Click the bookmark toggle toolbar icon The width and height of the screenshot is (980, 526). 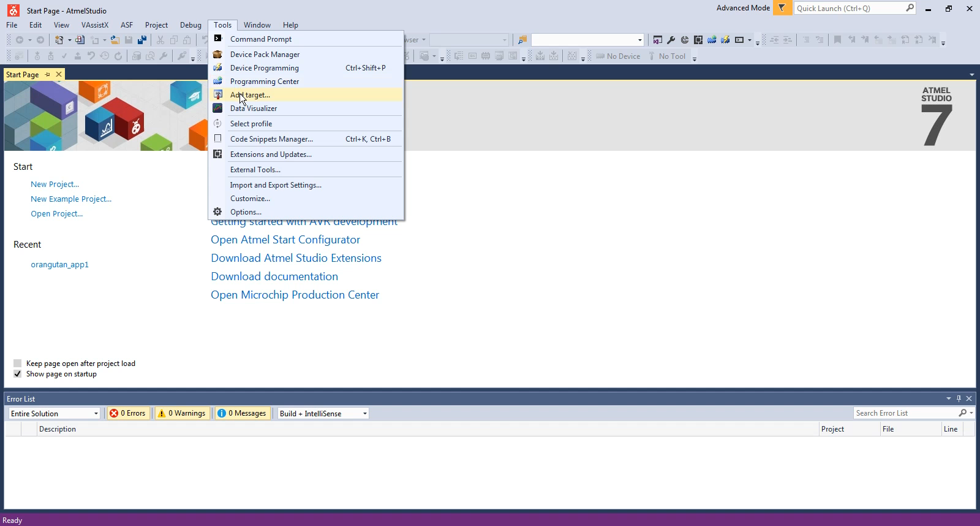tap(837, 40)
